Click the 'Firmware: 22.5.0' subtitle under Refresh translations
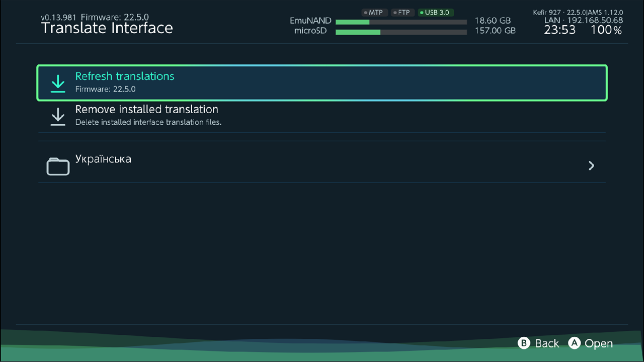Viewport: 644px width, 362px height. (106, 89)
